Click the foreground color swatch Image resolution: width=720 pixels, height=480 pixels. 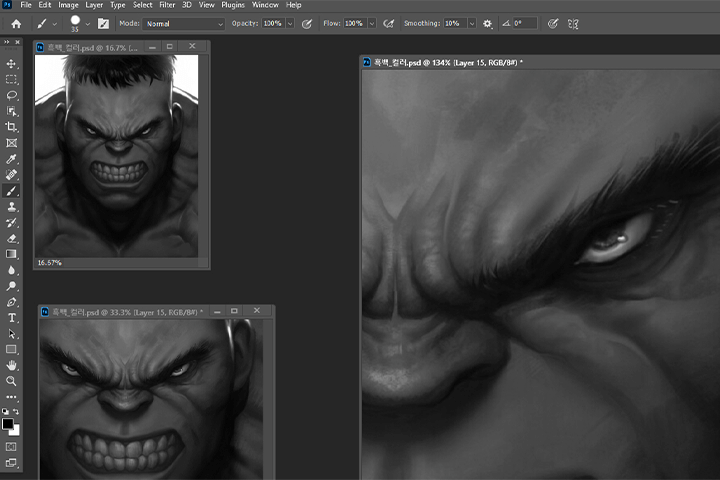[7, 424]
